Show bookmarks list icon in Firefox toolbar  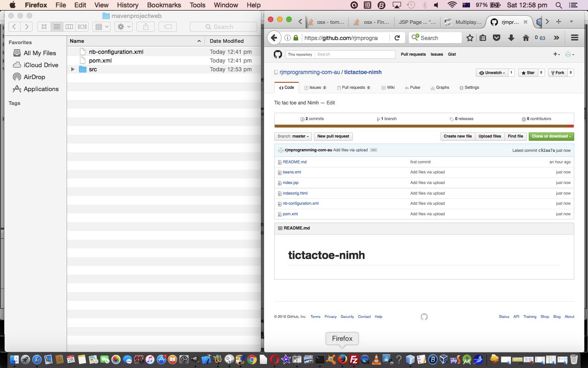[483, 38]
